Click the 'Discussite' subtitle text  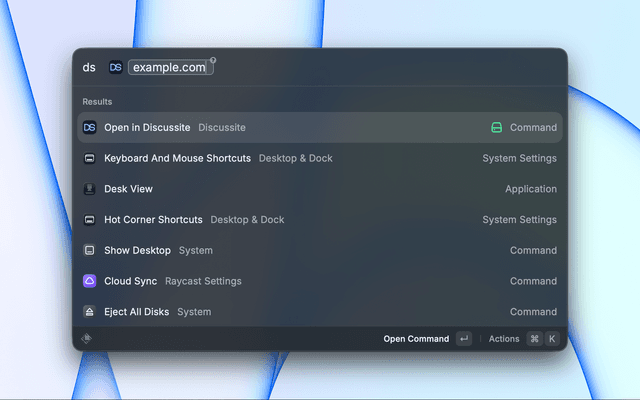coord(222,127)
